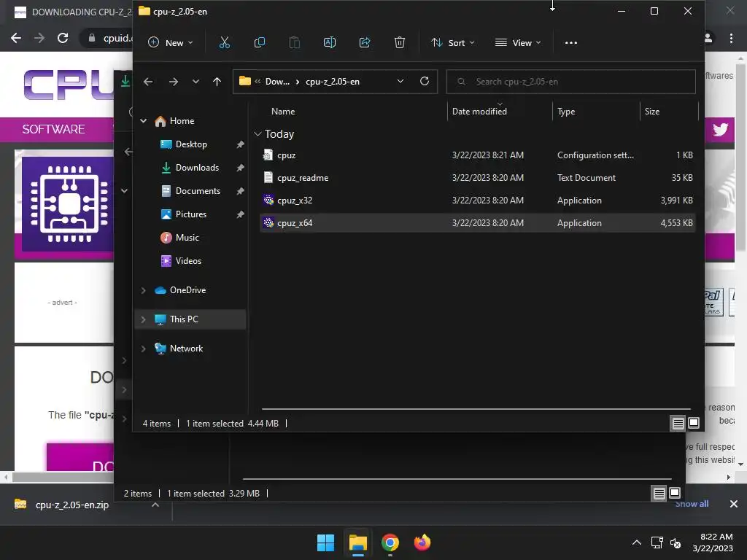Image resolution: width=747 pixels, height=560 pixels.
Task: Click the clock and date in taskbar
Action: click(x=713, y=542)
